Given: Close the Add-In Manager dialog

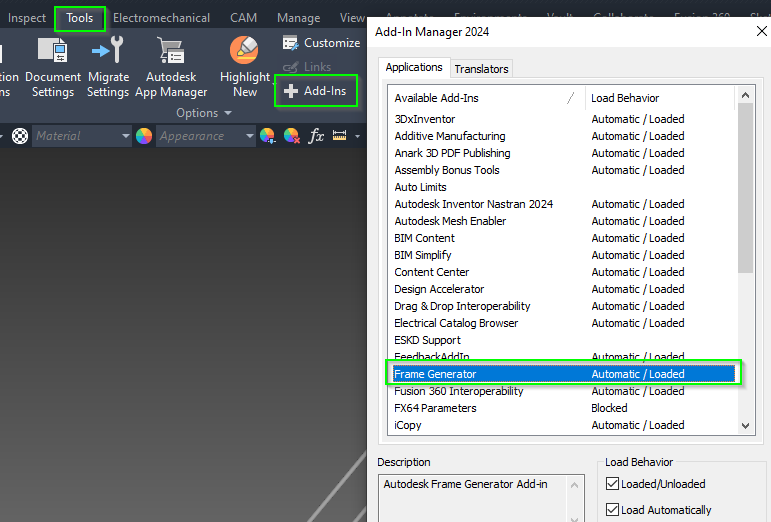Looking at the screenshot, I should tap(761, 31).
